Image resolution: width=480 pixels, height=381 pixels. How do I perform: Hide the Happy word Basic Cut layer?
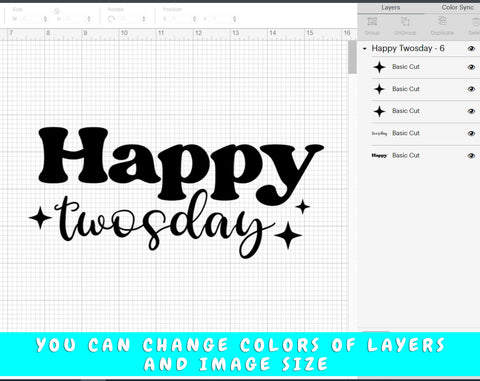click(x=471, y=155)
